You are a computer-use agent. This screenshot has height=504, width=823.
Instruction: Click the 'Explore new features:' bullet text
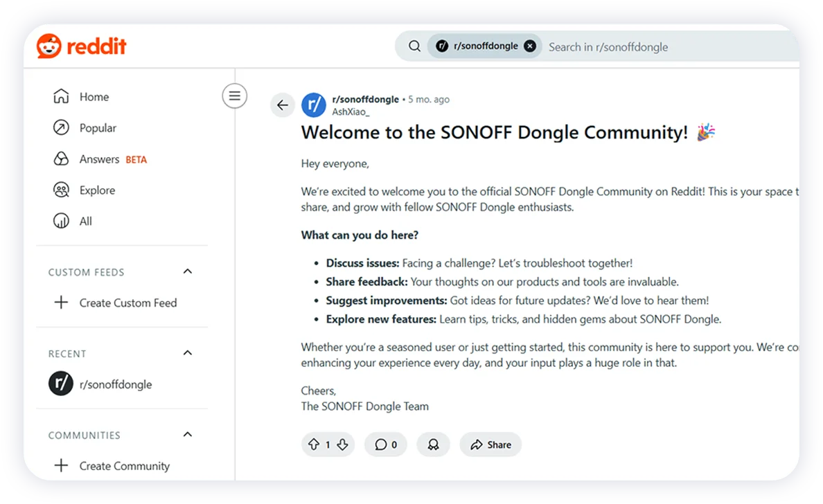point(381,319)
